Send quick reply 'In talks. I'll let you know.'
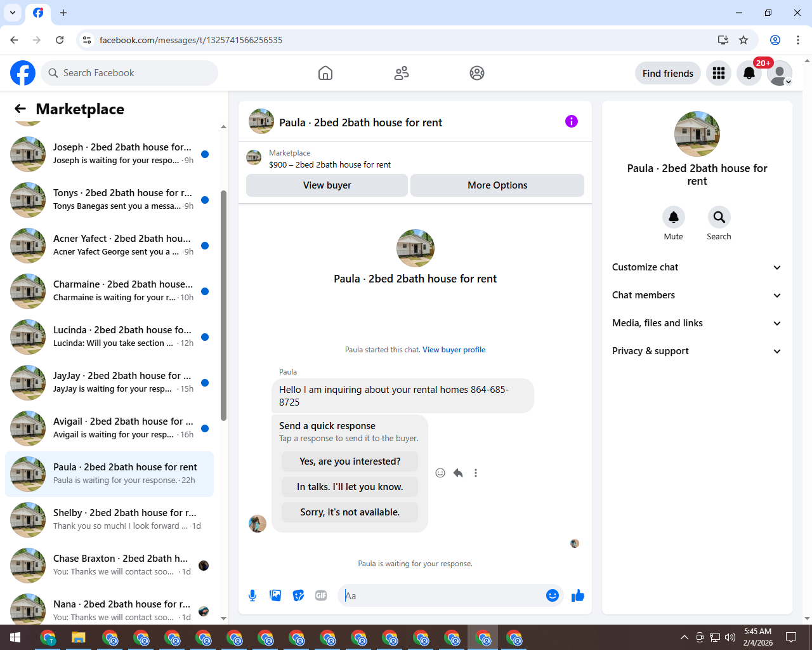The height and width of the screenshot is (650, 812). tap(350, 487)
